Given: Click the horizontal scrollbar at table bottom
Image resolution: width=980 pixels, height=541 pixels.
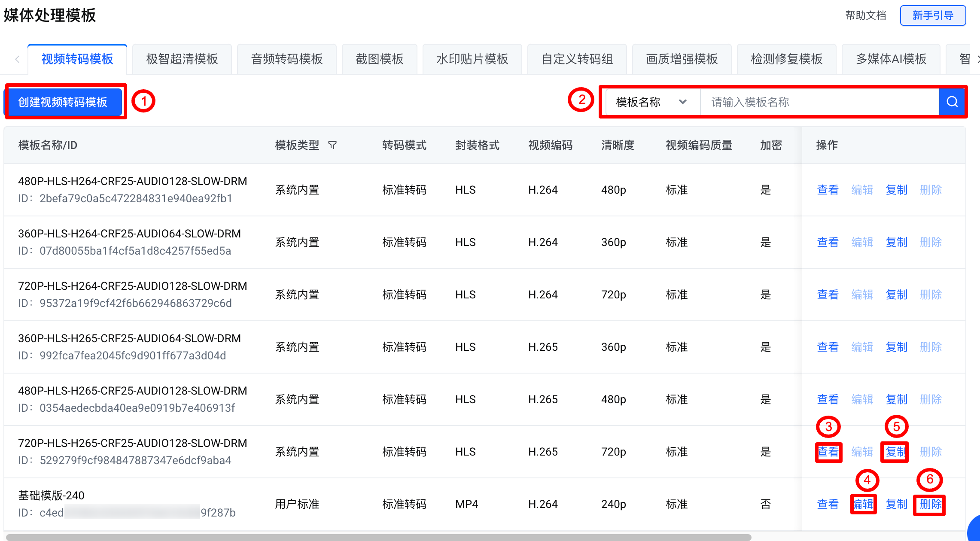Looking at the screenshot, I should click(379, 537).
